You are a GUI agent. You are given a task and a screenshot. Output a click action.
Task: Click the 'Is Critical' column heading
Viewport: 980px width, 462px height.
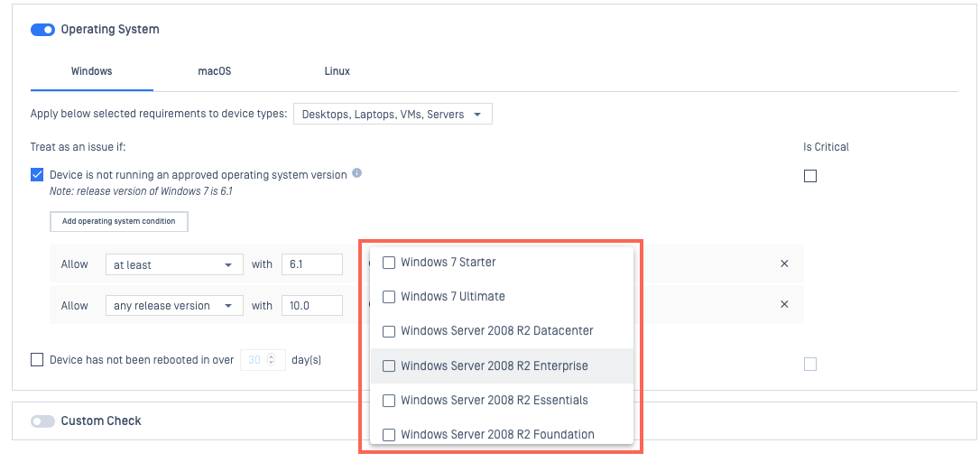point(827,148)
